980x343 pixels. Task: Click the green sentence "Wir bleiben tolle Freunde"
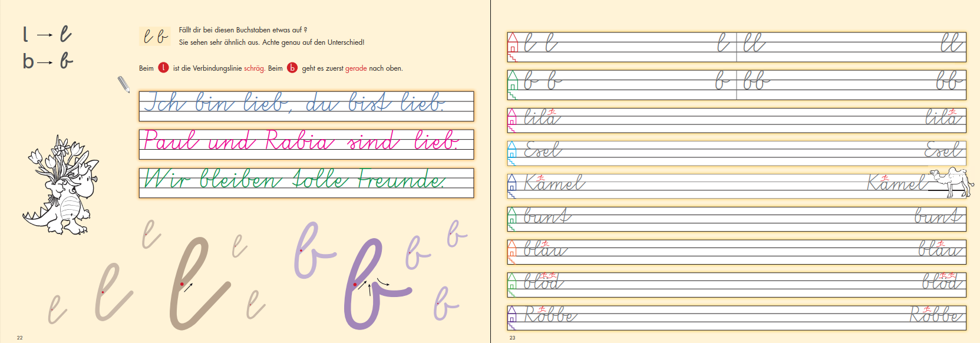[x=295, y=180]
